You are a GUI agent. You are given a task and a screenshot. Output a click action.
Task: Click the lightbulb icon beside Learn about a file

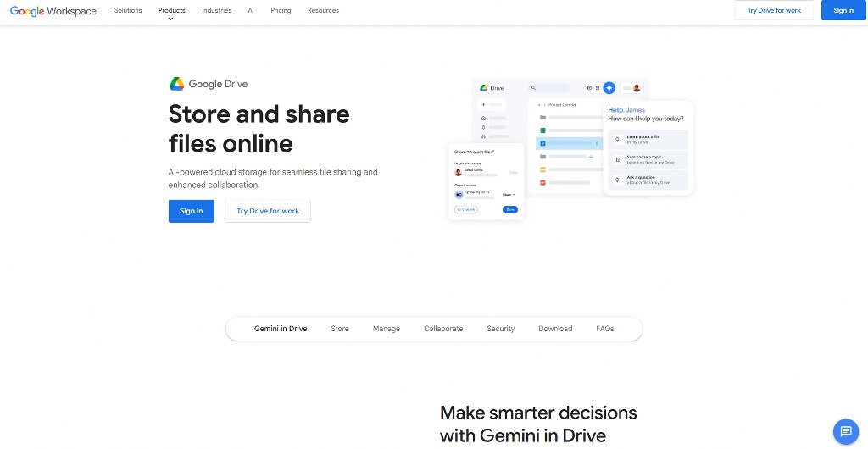pos(618,139)
